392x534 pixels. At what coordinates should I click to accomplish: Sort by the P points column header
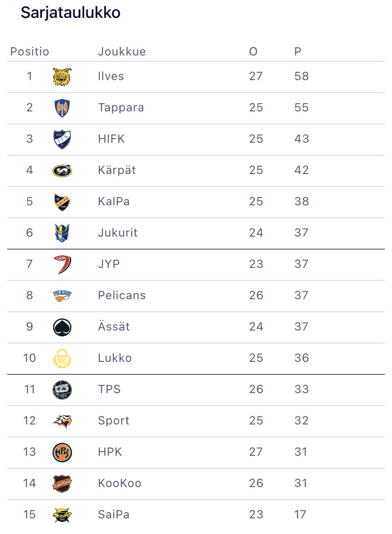298,52
